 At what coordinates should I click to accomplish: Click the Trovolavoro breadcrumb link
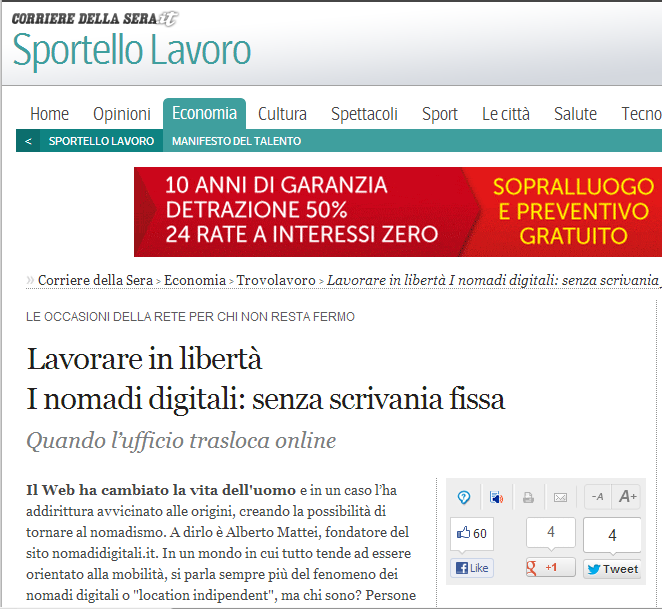[276, 280]
